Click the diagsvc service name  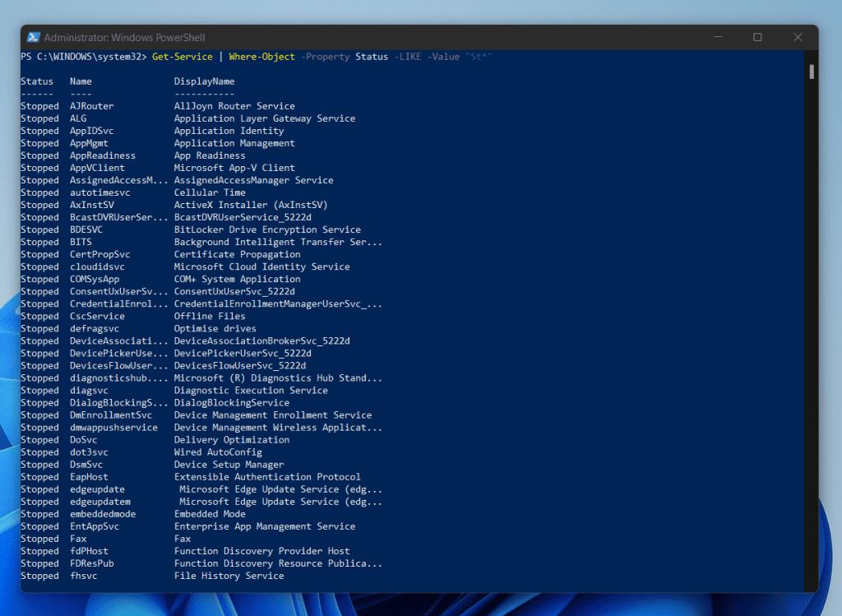(89, 390)
